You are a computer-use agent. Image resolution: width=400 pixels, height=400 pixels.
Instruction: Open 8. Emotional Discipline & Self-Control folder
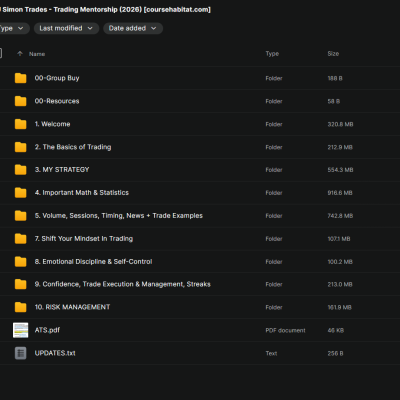click(200, 262)
